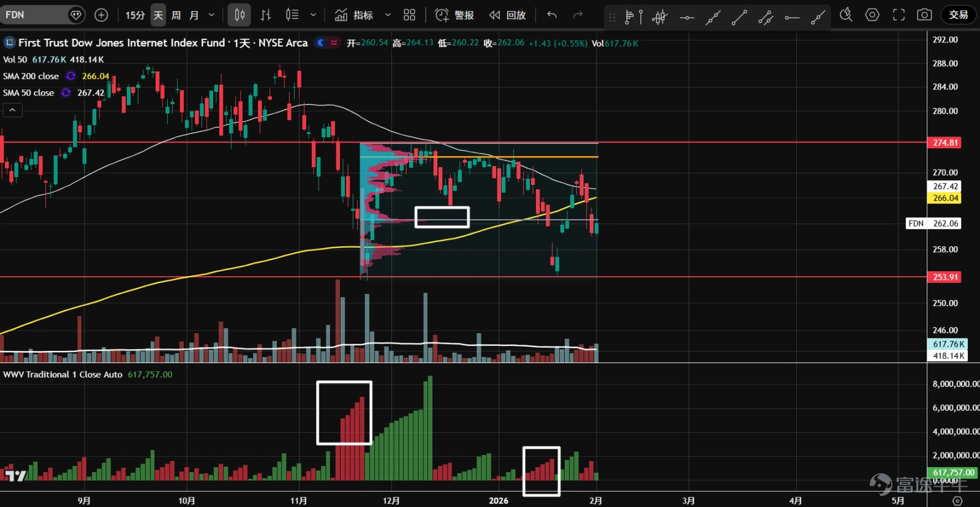980x507 pixels.
Task: Click the 274.81 red price label
Action: point(945,143)
